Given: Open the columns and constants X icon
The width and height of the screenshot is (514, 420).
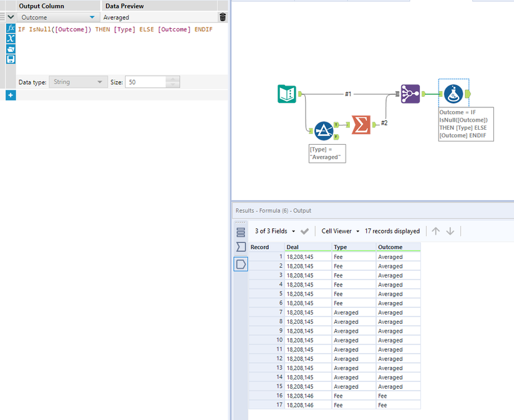Looking at the screenshot, I should [x=11, y=39].
